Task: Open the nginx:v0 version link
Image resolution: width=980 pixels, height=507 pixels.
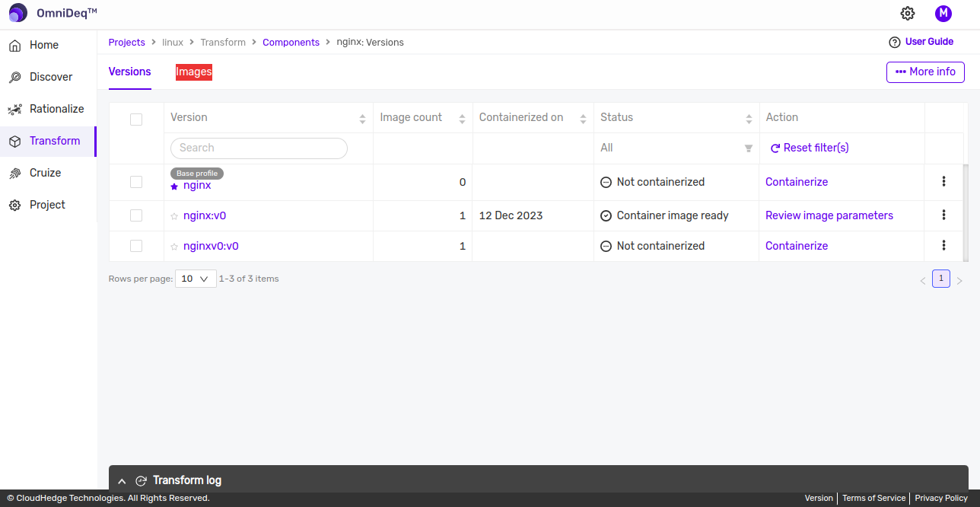Action: tap(205, 215)
